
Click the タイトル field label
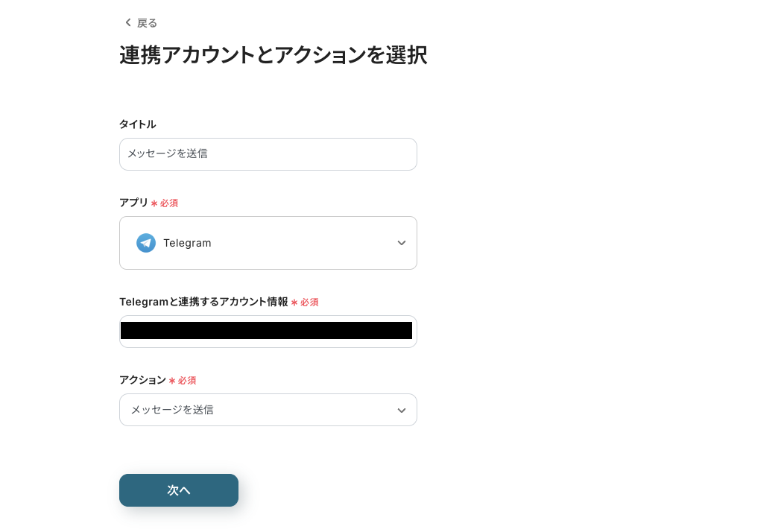138,124
